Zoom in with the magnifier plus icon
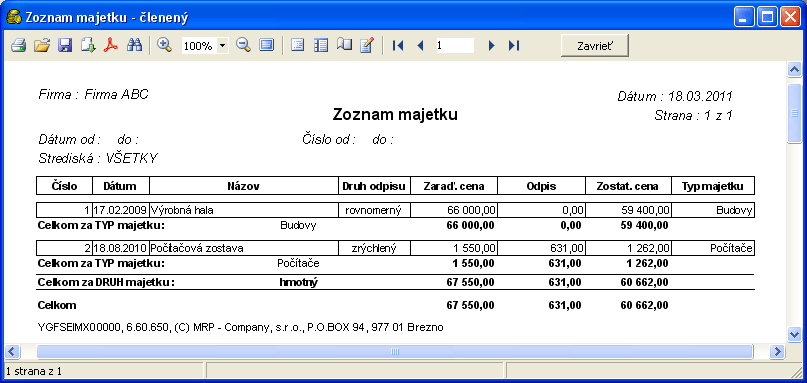Screen dimensions: 807x383 click(x=164, y=45)
